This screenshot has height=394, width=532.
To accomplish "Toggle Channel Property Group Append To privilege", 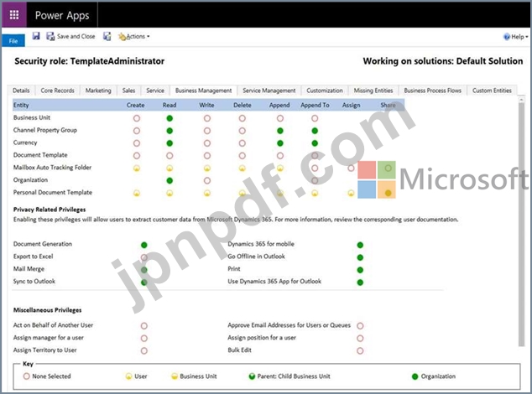I will [315, 131].
